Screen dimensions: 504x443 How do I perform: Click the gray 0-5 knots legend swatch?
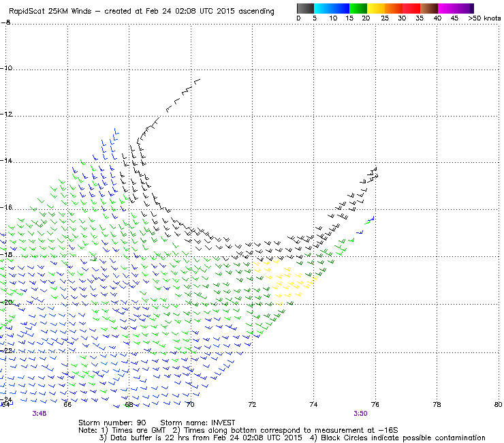(x=305, y=8)
